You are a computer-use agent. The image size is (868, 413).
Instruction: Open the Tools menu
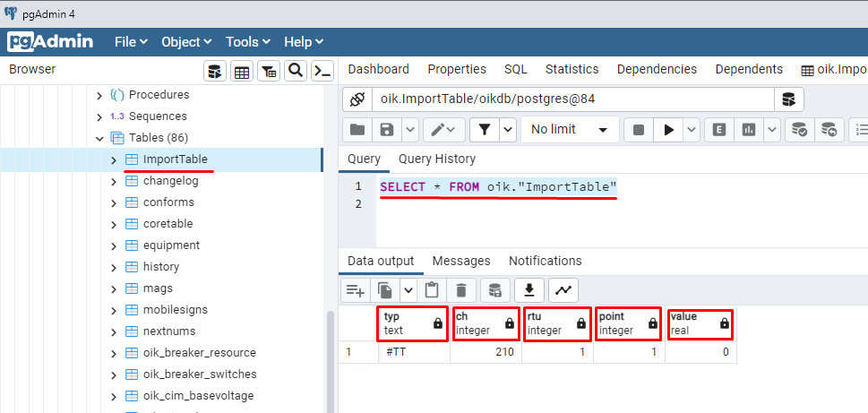(247, 42)
